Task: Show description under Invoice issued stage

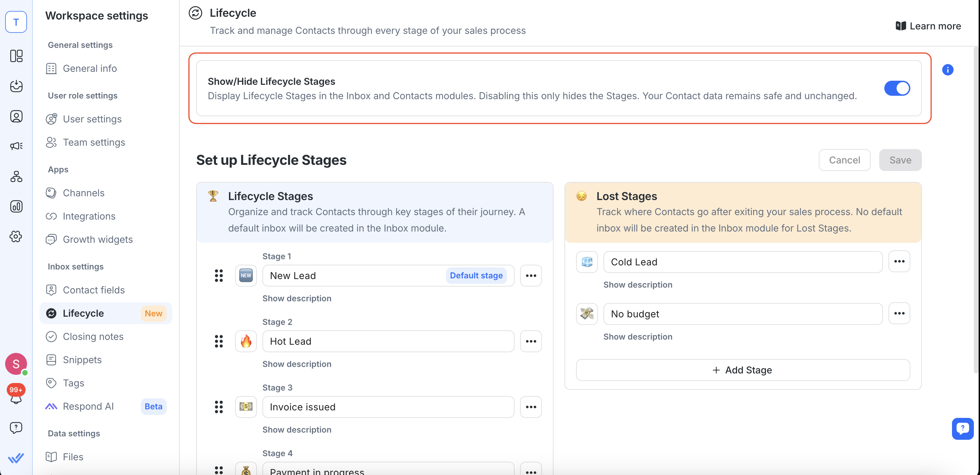Action: [297, 429]
